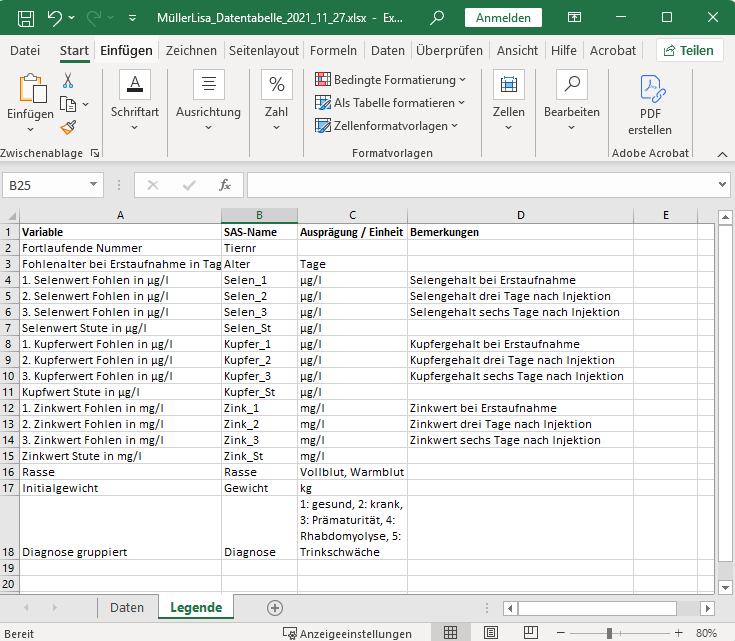Switch to the Einfügen ribbon tab
Viewport: 735px width, 641px height.
point(126,51)
